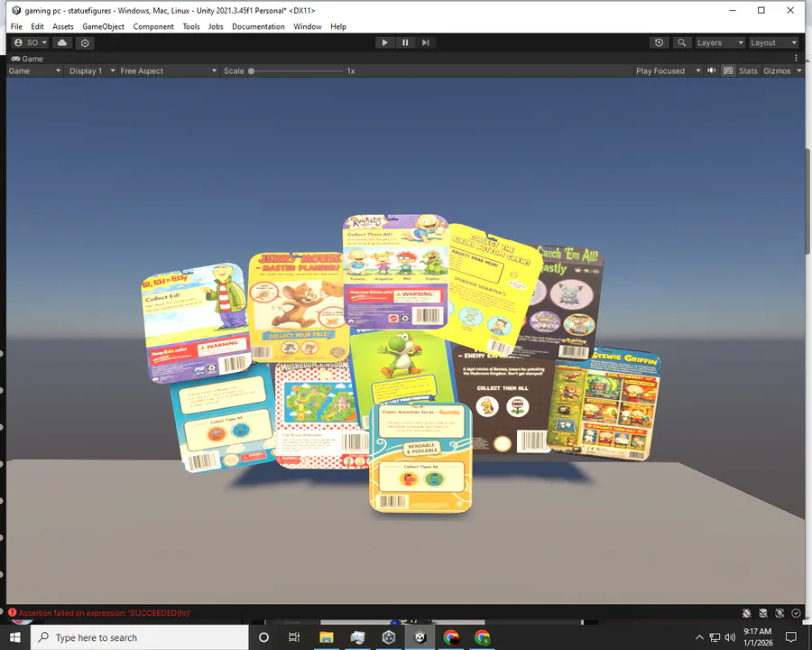
Task: Start Play mode with the Play button
Action: [384, 42]
